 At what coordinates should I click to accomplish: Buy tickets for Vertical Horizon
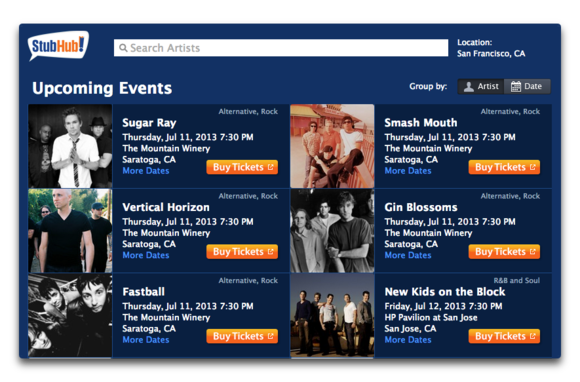pyautogui.click(x=242, y=252)
